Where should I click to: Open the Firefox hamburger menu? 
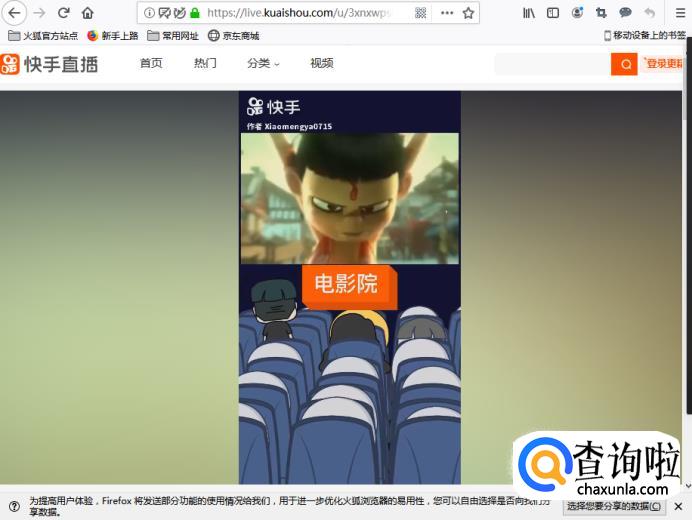point(681,13)
